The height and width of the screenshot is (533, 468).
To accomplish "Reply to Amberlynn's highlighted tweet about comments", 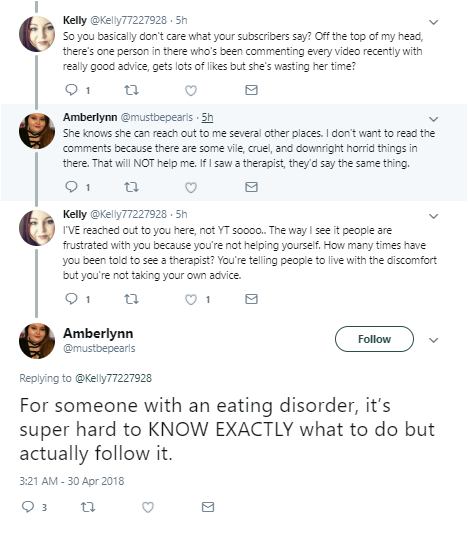I will (x=71, y=187).
